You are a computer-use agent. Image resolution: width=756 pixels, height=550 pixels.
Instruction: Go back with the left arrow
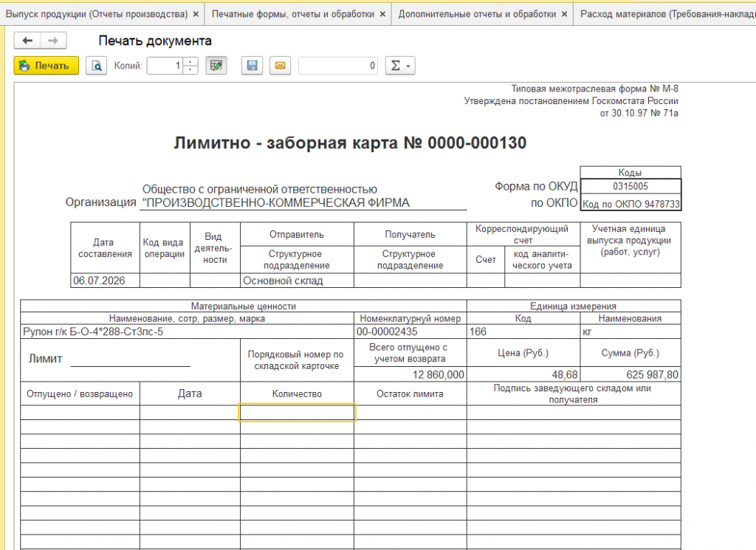pyautogui.click(x=27, y=41)
